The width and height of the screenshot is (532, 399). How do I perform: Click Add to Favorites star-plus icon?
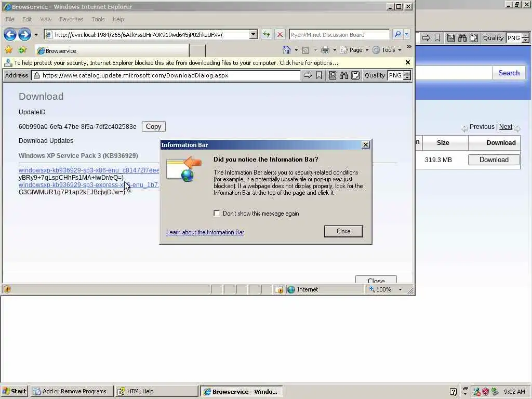pyautogui.click(x=23, y=50)
